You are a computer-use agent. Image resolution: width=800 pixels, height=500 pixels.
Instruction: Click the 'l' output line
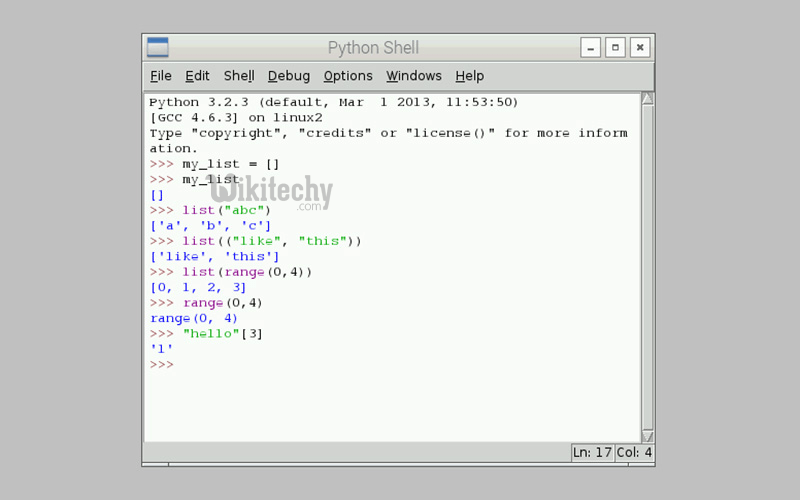(x=161, y=349)
